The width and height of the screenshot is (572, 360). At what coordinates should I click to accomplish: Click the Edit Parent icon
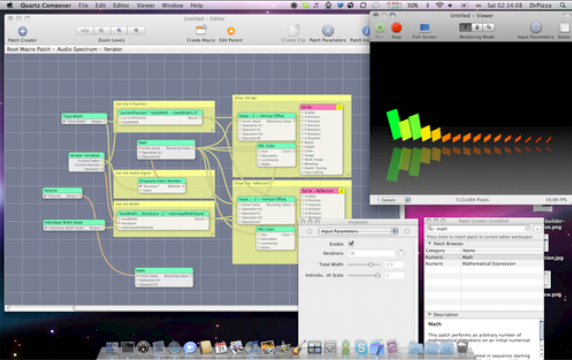point(231,31)
